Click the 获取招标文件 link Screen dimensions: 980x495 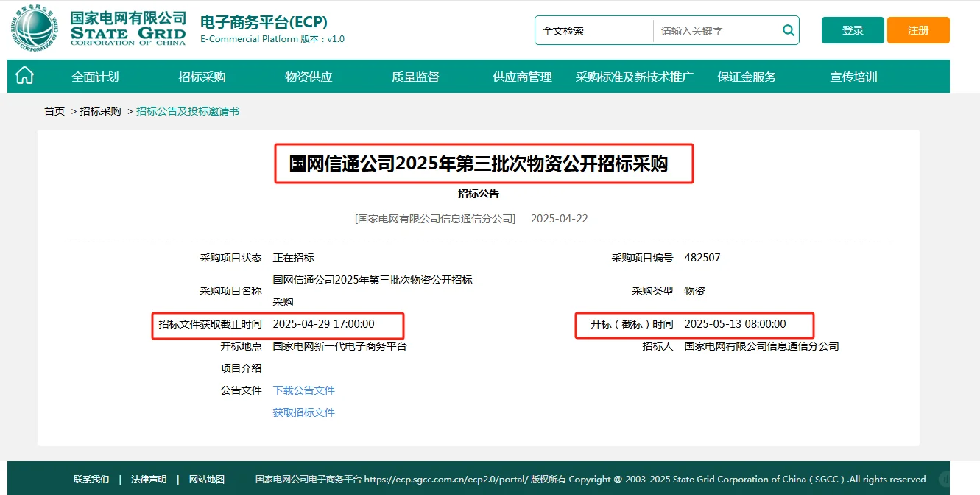(x=303, y=412)
